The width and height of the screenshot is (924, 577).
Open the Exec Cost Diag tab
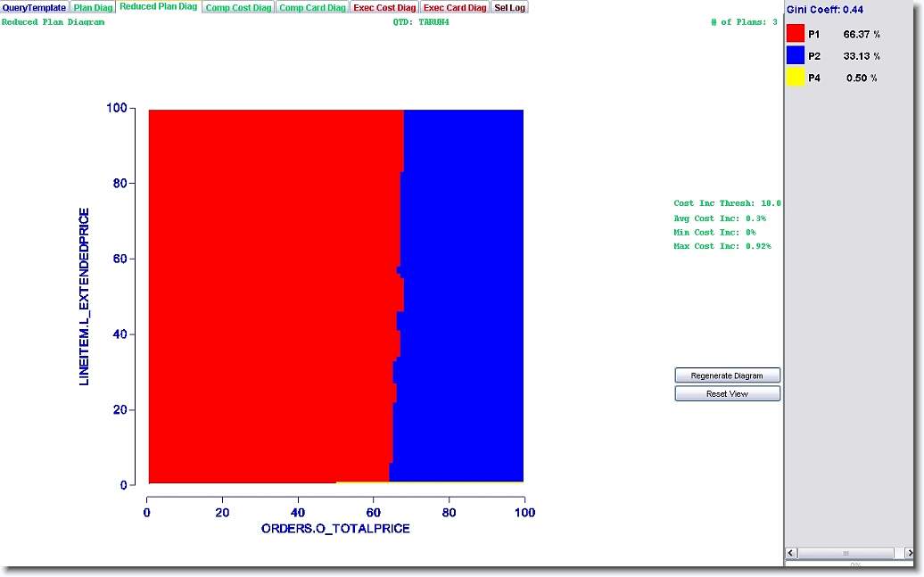[384, 7]
